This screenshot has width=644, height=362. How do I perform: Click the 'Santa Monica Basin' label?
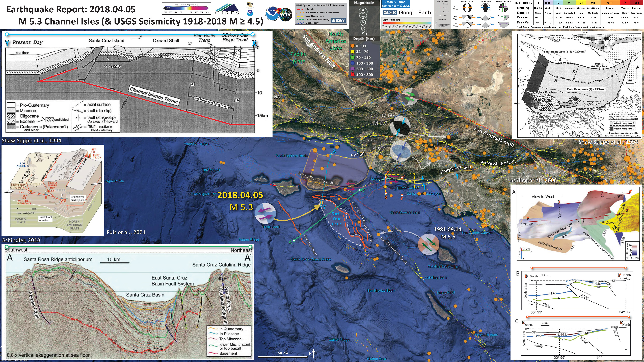point(405,212)
